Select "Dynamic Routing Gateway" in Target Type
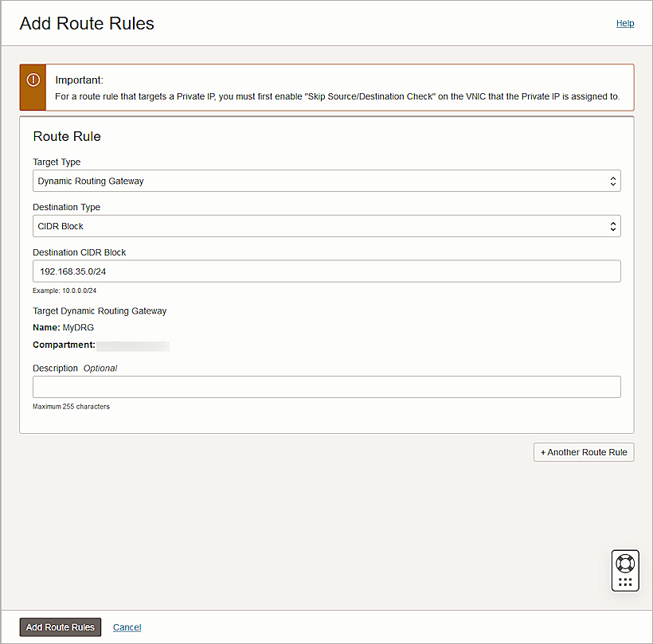The width and height of the screenshot is (653, 644). tap(326, 181)
